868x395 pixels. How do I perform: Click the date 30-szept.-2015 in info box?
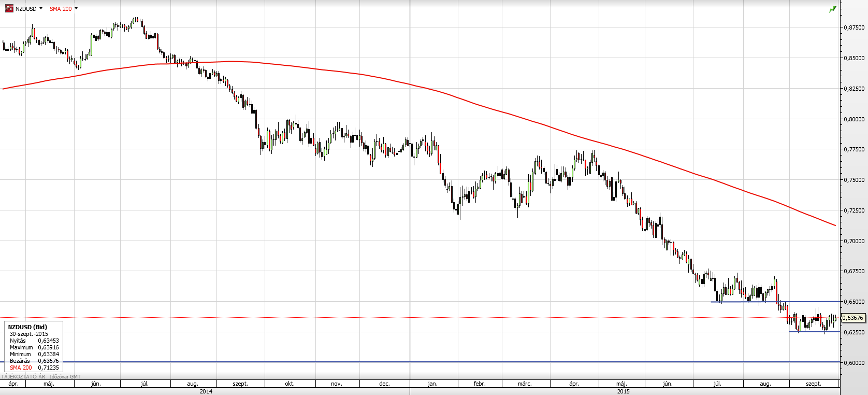pos(28,334)
